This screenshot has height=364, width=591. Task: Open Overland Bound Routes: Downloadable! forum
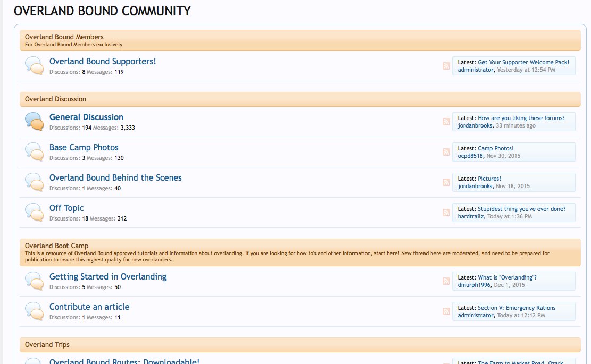pyautogui.click(x=124, y=361)
